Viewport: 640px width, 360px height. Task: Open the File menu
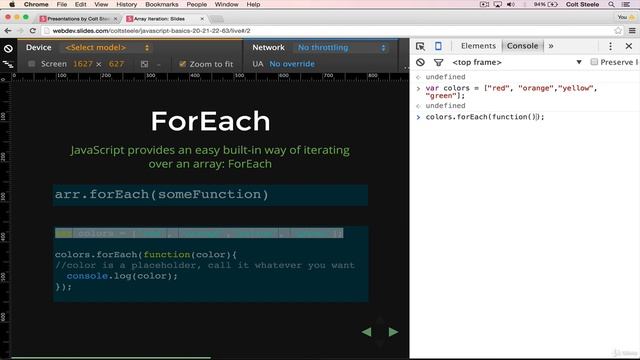[62, 4]
